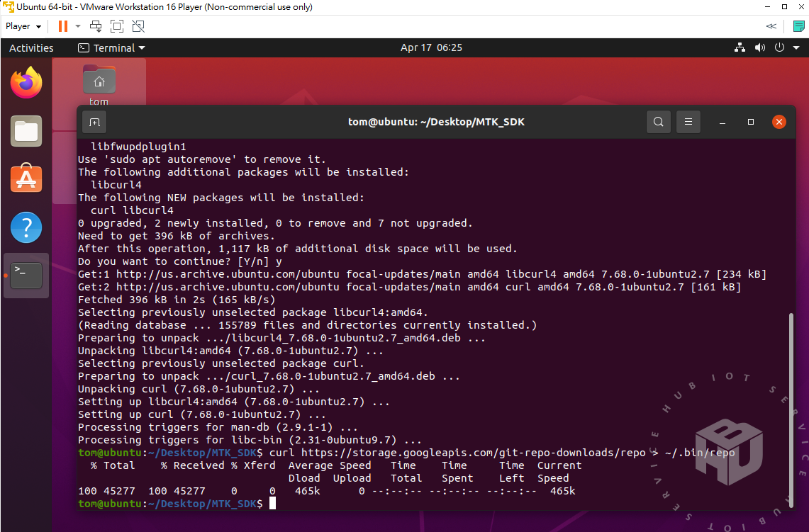Open the VMware notes/message icon
The image size is (809, 532).
coord(798,26)
